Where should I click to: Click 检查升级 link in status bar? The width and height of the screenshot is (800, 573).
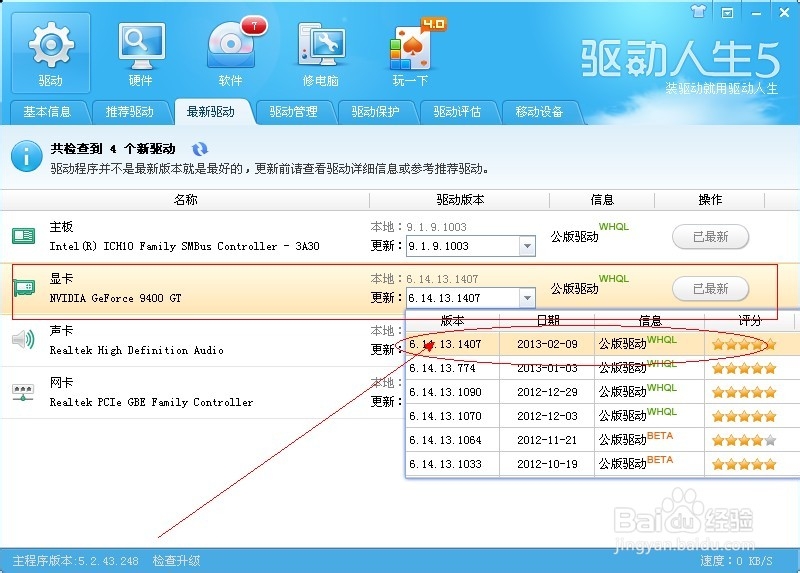[176, 561]
